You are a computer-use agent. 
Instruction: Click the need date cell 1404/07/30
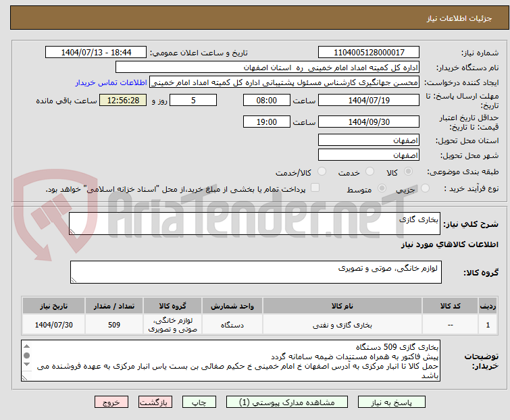pos(53,325)
